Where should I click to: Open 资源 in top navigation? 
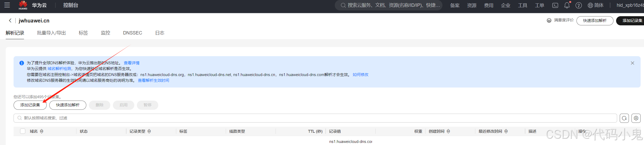pyautogui.click(x=472, y=5)
